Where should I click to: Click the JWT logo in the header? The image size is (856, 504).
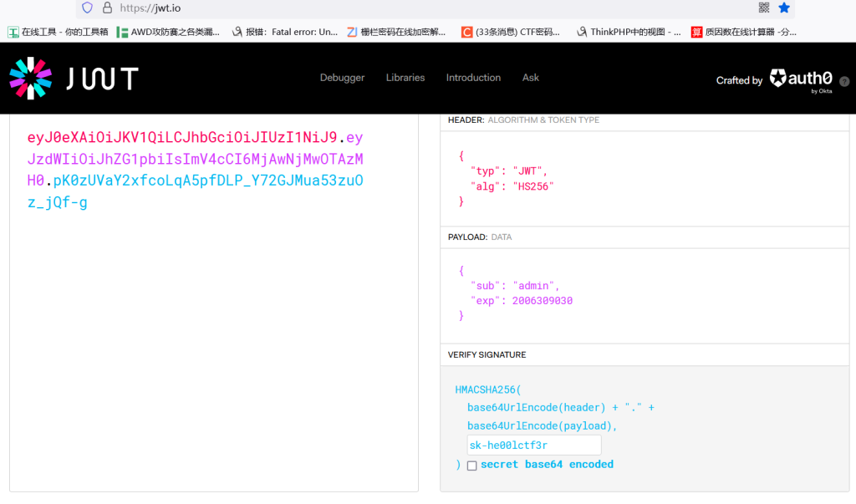pyautogui.click(x=74, y=79)
